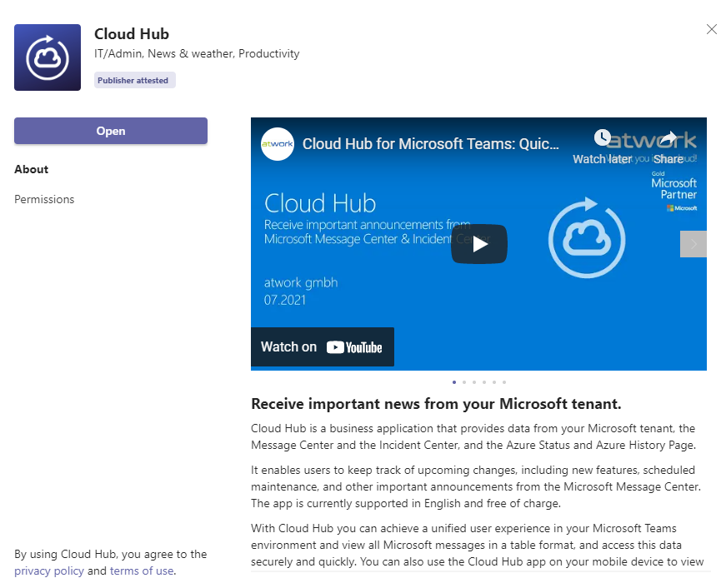This screenshot has width=726, height=588.
Task: Select the fourth carousel dot
Action: [x=484, y=382]
